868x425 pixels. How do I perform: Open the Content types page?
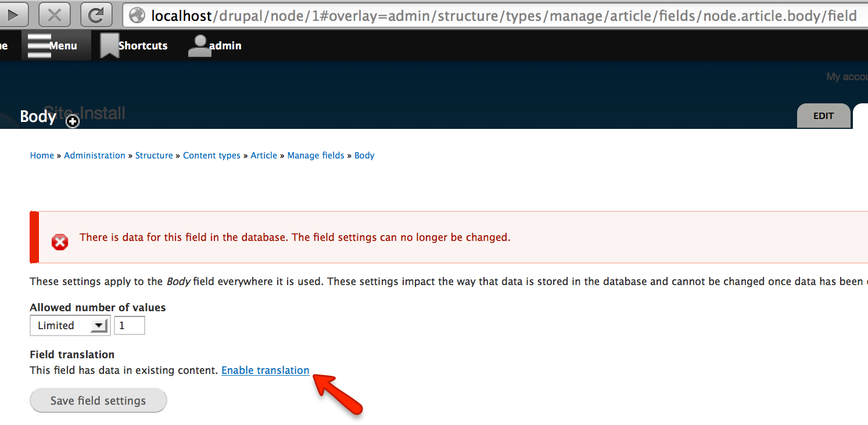pos(211,155)
